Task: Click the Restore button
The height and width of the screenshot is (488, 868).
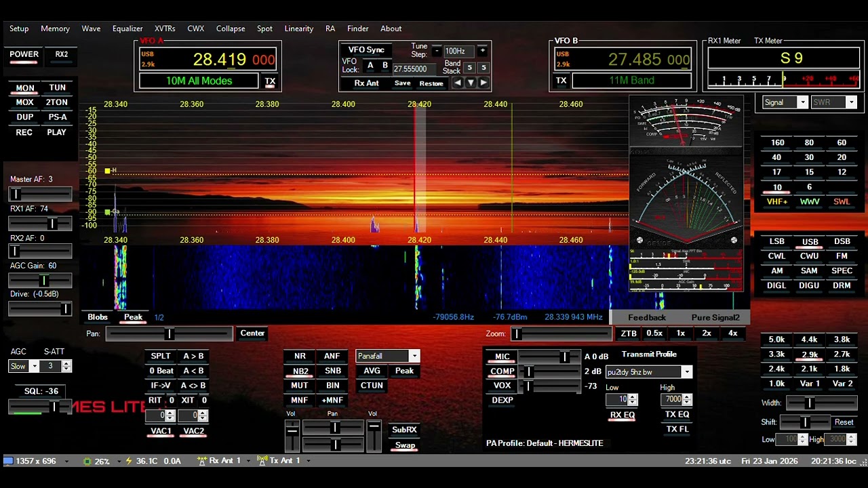Action: point(431,83)
